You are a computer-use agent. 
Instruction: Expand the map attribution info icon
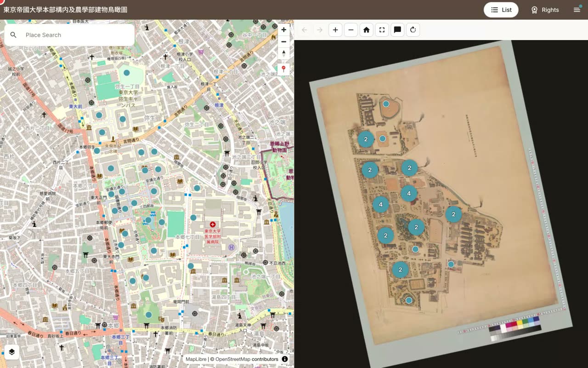(285, 359)
